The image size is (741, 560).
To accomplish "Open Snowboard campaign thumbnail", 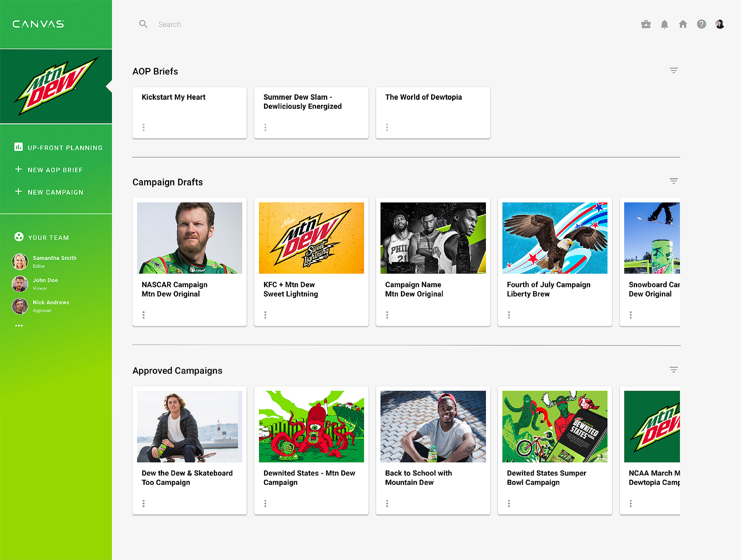I will [x=652, y=238].
